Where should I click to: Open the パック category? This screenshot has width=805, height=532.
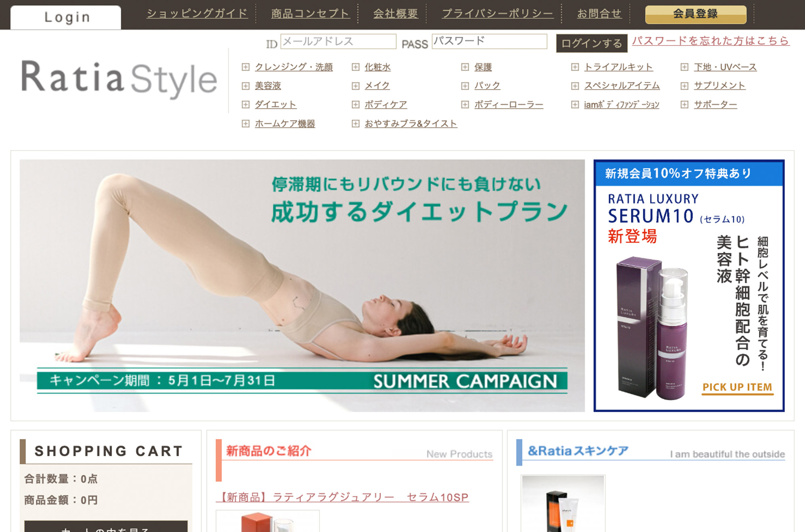point(487,86)
